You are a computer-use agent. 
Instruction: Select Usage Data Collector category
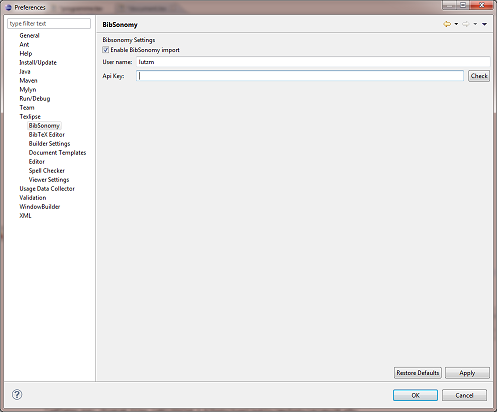(x=47, y=188)
